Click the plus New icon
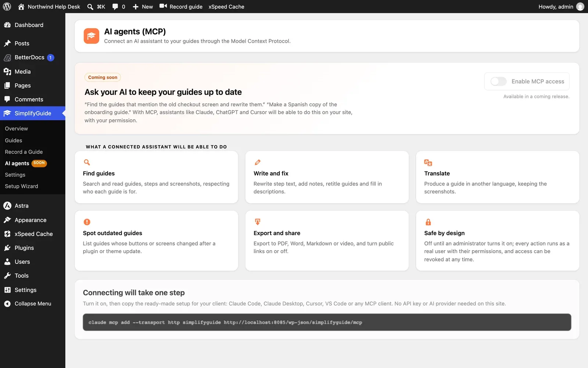This screenshot has width=588, height=368. click(x=136, y=7)
